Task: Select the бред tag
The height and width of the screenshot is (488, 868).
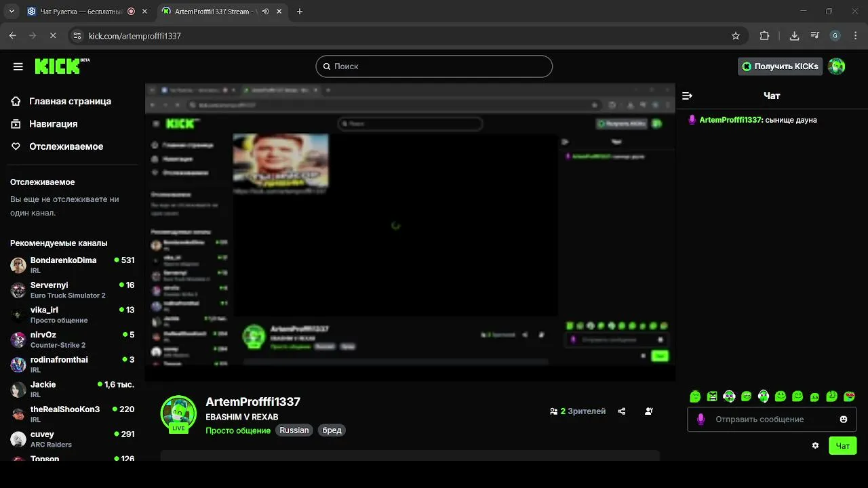Action: click(x=332, y=430)
